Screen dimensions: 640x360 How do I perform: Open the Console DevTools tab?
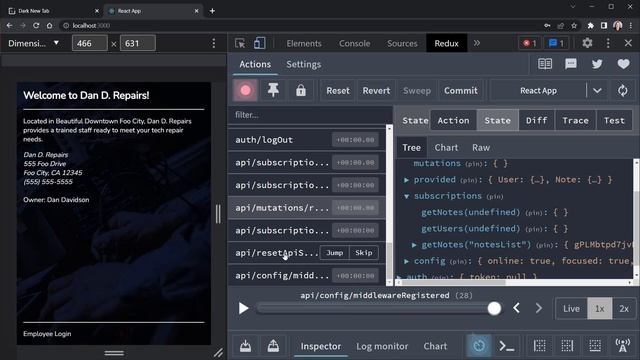354,43
